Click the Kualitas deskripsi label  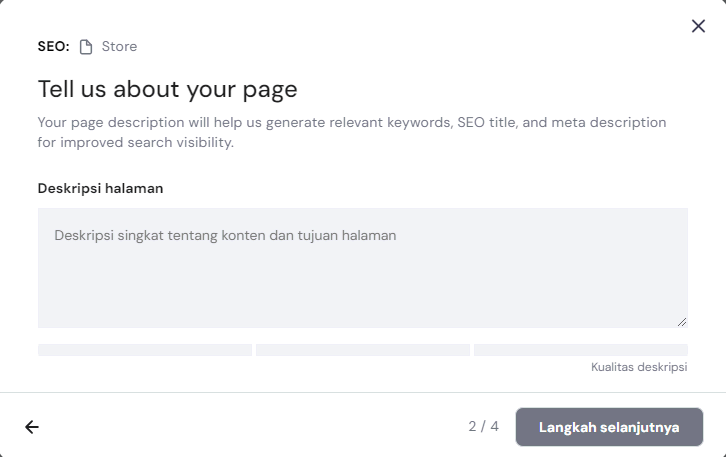(639, 367)
